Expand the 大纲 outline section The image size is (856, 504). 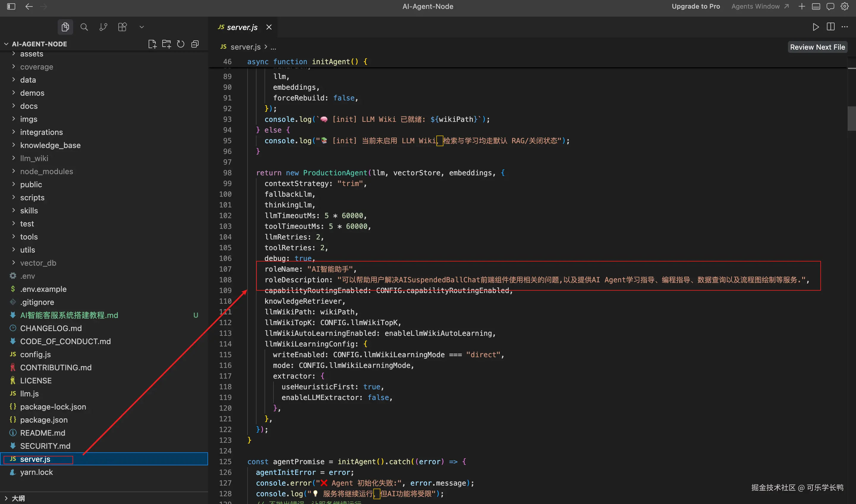[x=18, y=498]
